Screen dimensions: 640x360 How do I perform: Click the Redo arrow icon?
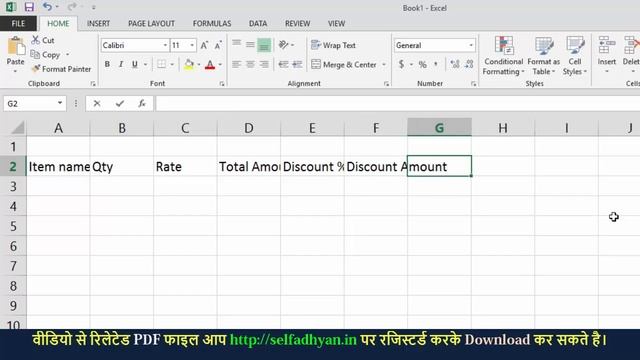(72, 7)
